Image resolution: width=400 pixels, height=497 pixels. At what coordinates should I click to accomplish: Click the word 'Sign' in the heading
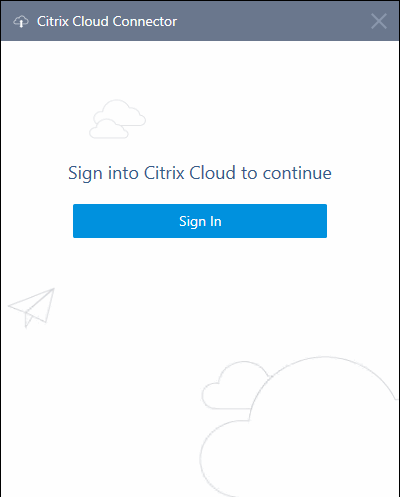pyautogui.click(x=85, y=174)
